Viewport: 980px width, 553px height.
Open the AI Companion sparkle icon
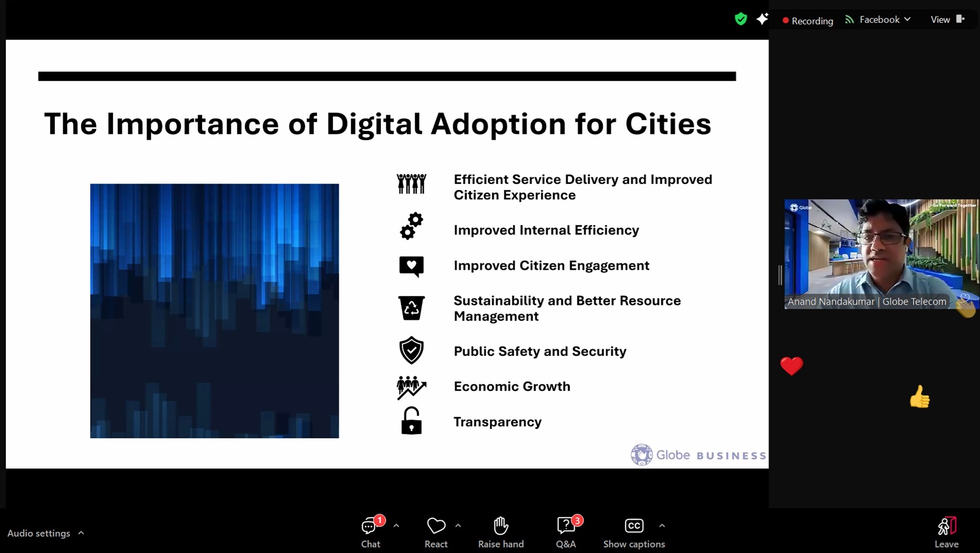(x=762, y=19)
